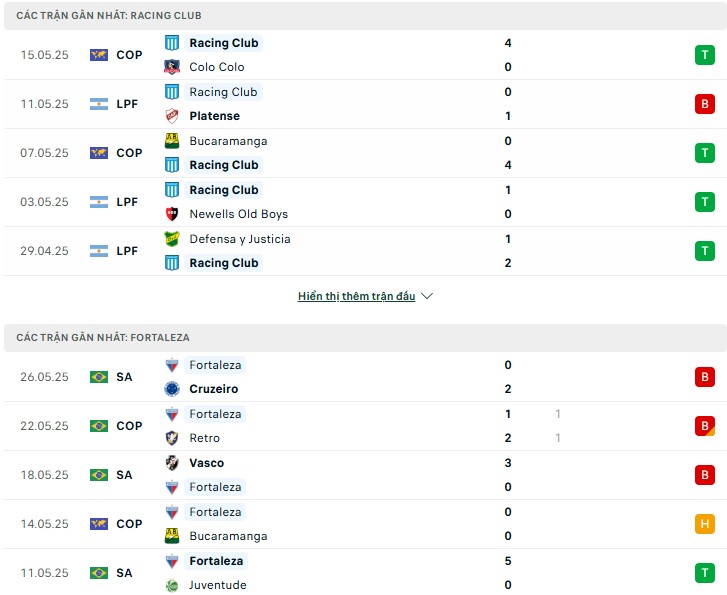Click the green T badge for 15.05.25 match
Image resolution: width=727 pixels, height=595 pixels.
704,55
